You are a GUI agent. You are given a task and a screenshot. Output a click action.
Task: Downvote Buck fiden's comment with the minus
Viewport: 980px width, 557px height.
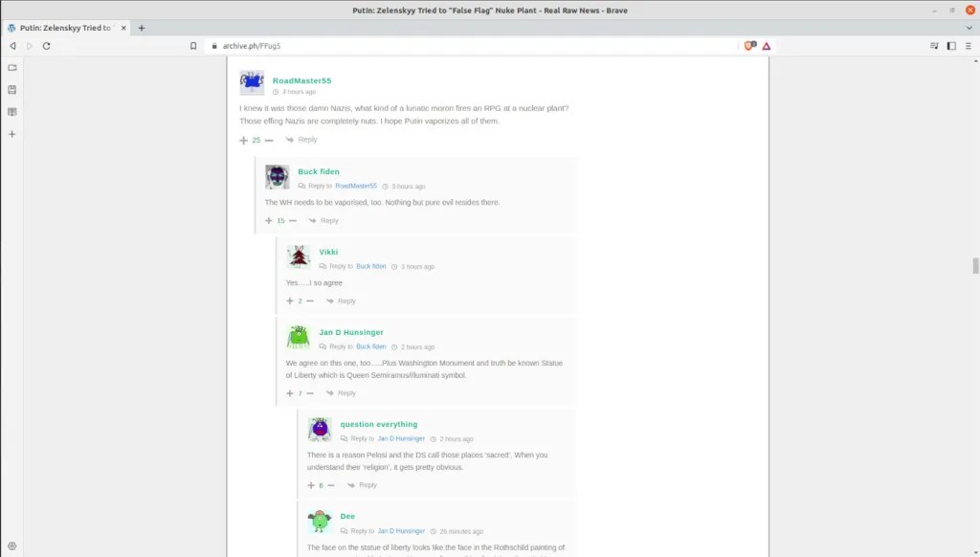coord(292,221)
